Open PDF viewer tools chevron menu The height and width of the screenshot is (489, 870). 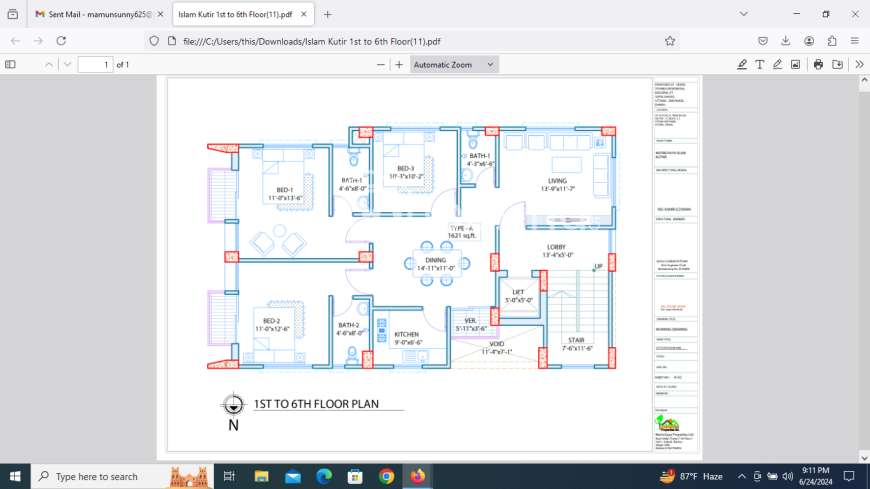tap(859, 64)
